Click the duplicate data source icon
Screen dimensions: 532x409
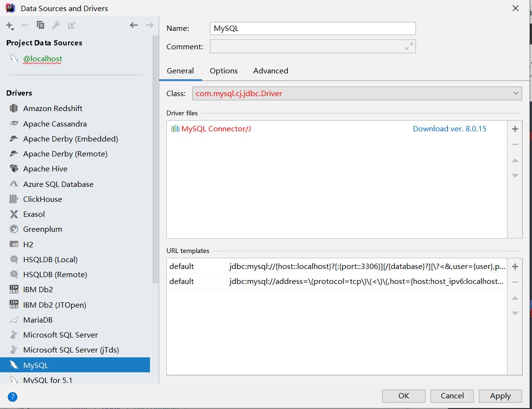41,25
